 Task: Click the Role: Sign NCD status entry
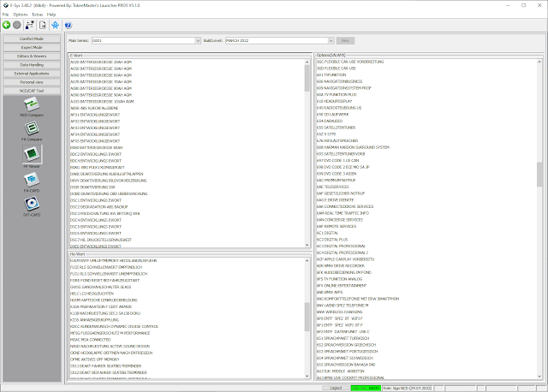408,389
